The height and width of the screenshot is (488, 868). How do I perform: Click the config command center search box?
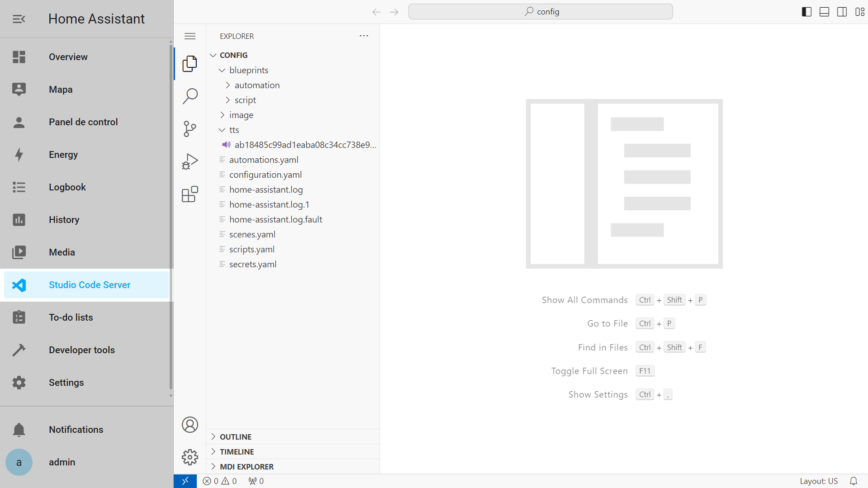tap(541, 12)
